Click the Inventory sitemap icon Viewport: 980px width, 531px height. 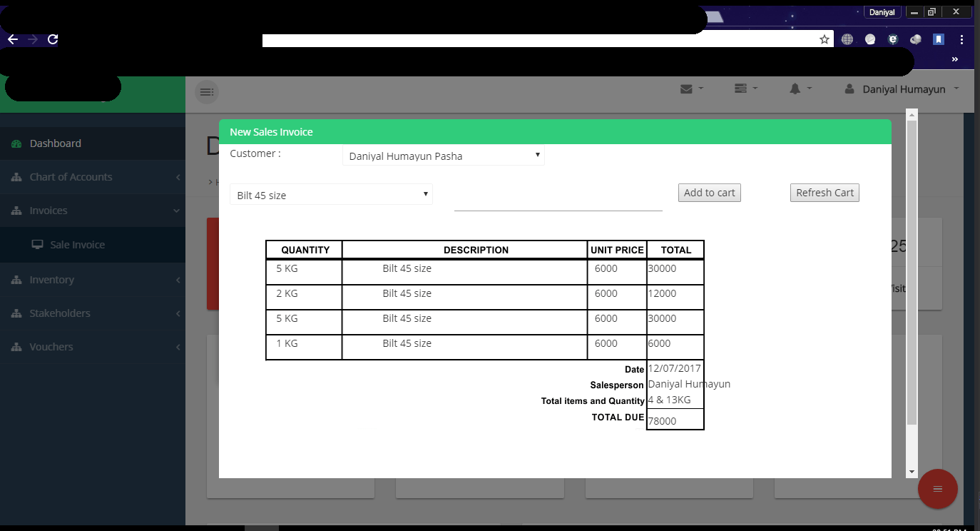(16, 280)
